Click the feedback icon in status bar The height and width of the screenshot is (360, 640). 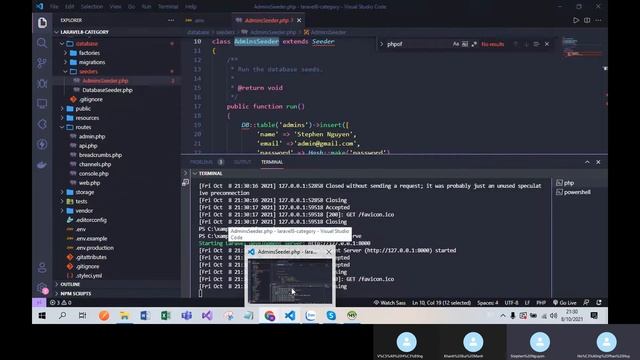pyautogui.click(x=586, y=302)
